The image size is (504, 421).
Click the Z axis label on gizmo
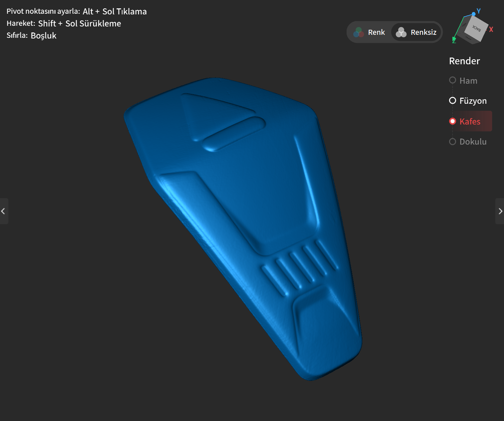[x=454, y=40]
